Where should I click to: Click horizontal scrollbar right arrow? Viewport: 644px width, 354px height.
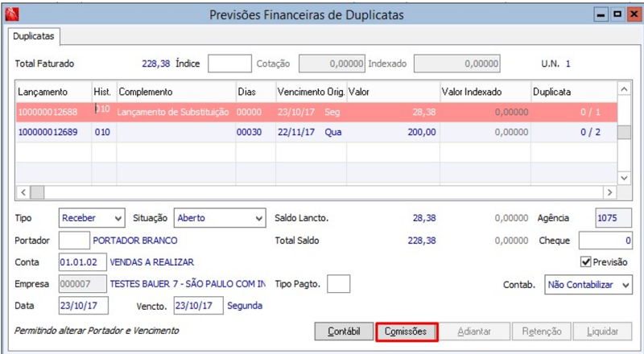pos(609,192)
